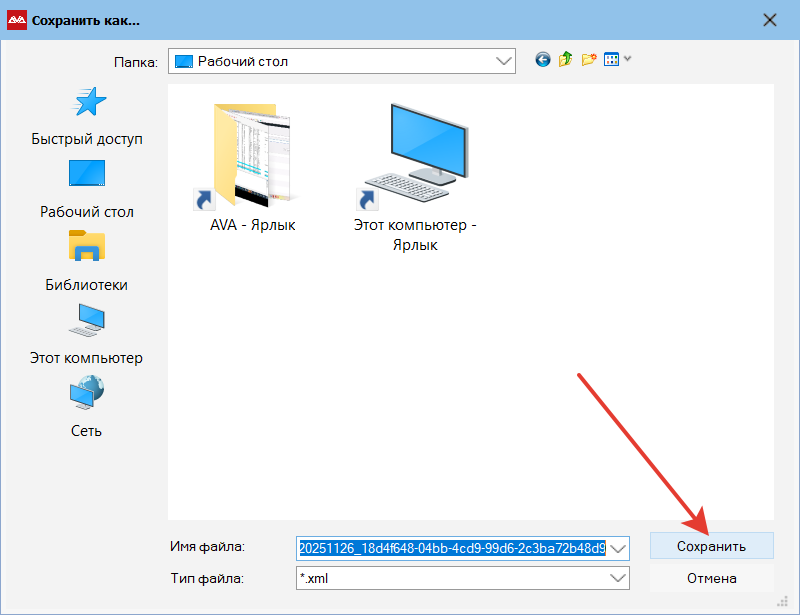Close the Сохранить как dialog

click(x=769, y=20)
